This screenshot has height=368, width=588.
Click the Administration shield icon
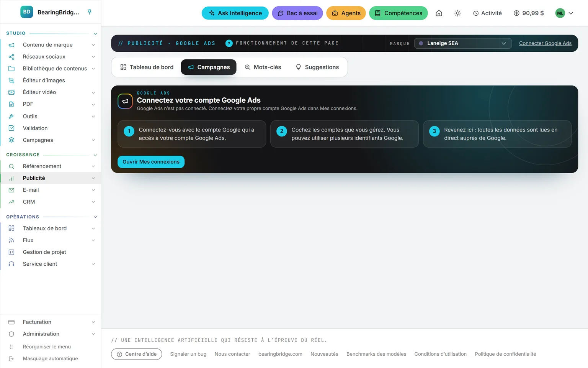point(11,334)
